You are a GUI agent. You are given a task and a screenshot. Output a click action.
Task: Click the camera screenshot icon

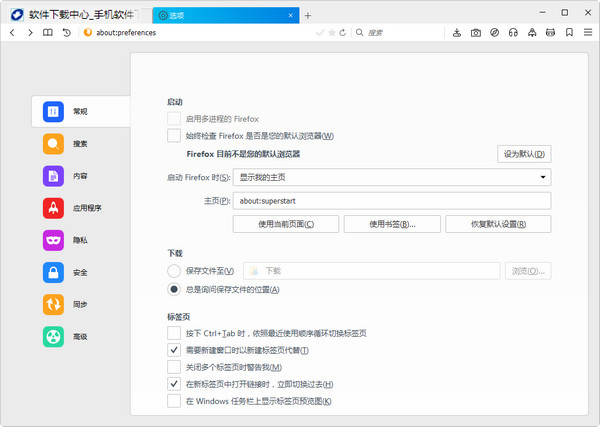[476, 33]
